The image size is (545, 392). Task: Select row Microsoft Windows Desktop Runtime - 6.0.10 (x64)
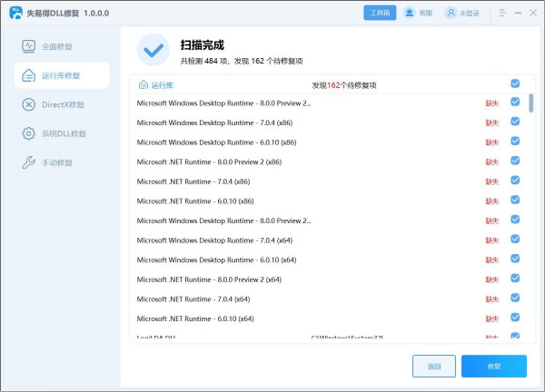coord(329,260)
